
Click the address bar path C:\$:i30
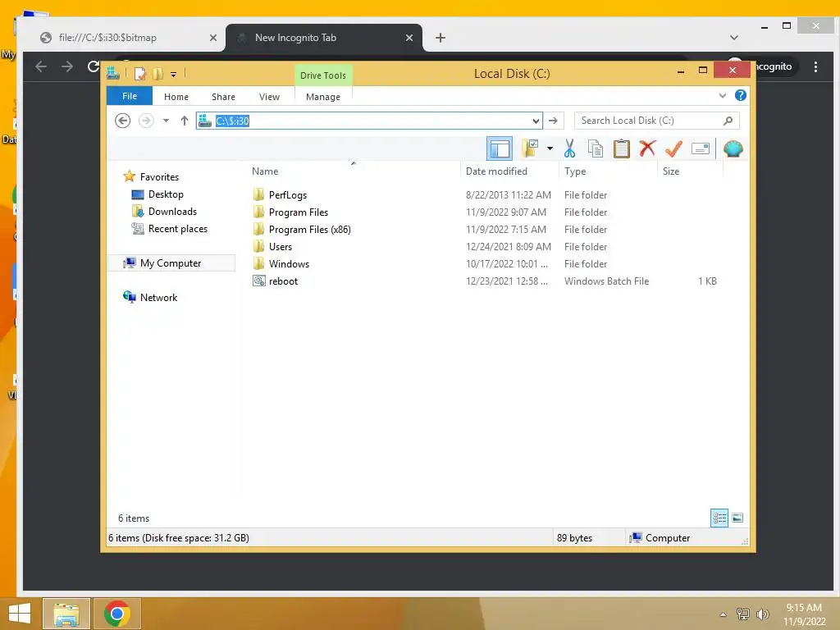[x=232, y=121]
